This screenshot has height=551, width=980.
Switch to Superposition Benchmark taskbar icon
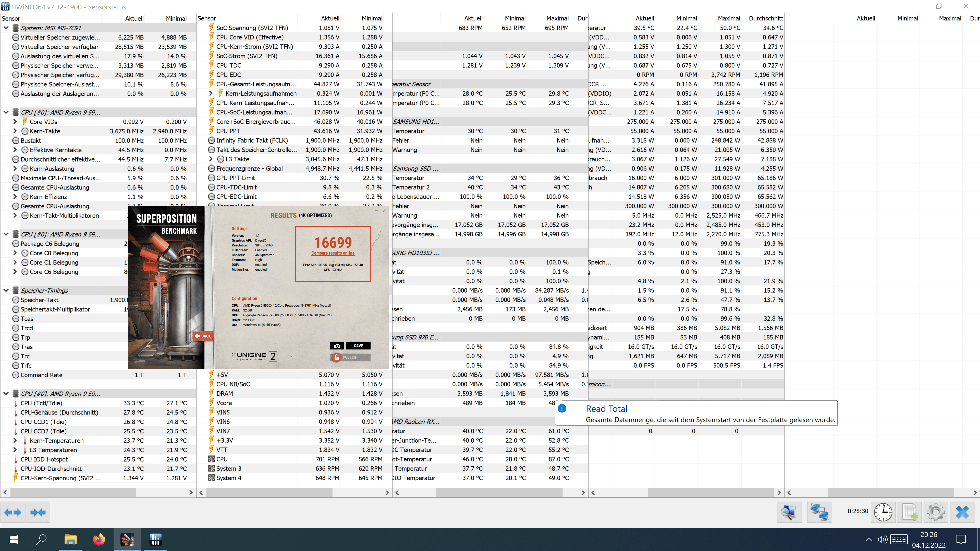[x=127, y=539]
